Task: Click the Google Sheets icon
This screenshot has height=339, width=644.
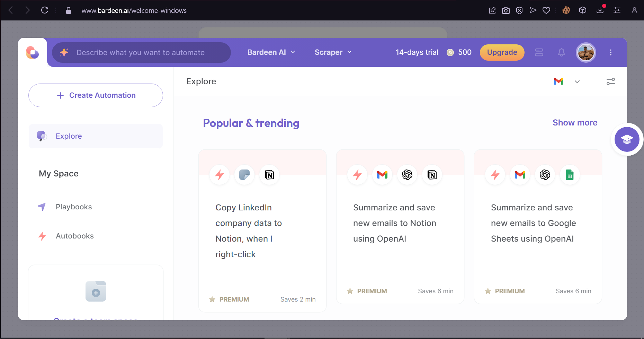Action: pyautogui.click(x=570, y=175)
